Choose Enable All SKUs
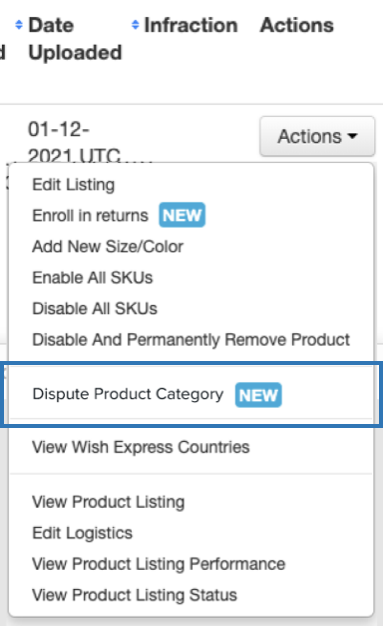Viewport: 386px width, 626px height. pos(93,277)
